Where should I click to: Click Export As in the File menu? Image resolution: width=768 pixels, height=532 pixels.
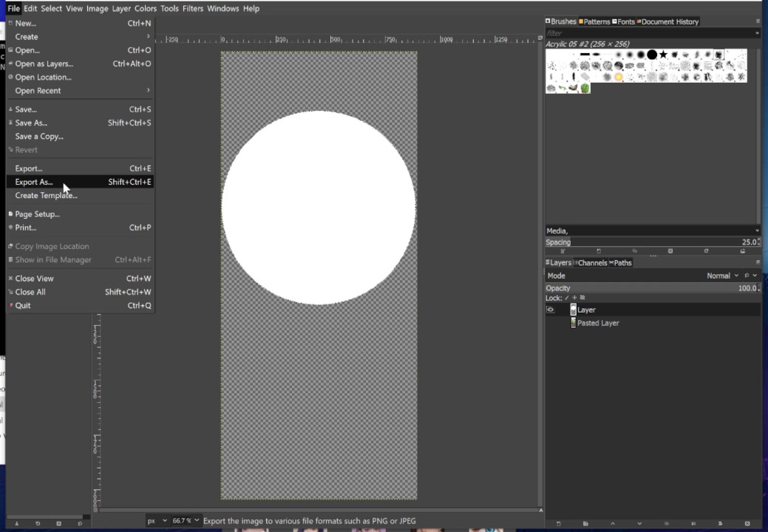(81, 182)
